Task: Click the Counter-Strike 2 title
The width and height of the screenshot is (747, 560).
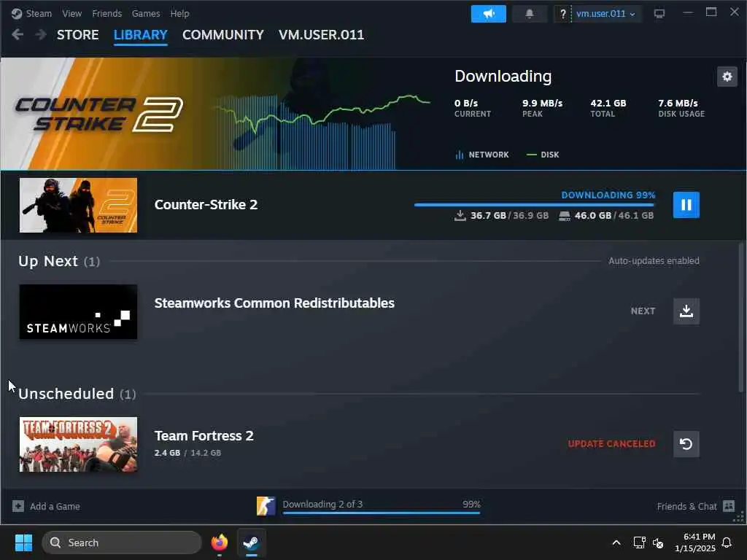Action: click(206, 205)
